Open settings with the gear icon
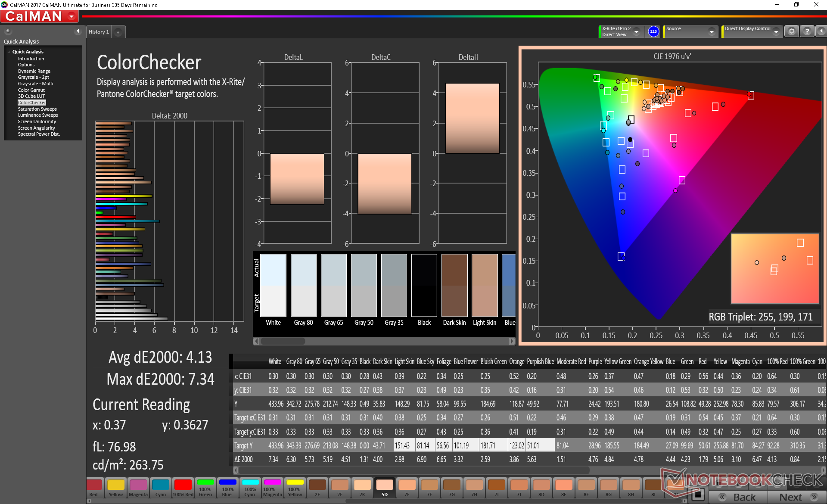 [791, 31]
